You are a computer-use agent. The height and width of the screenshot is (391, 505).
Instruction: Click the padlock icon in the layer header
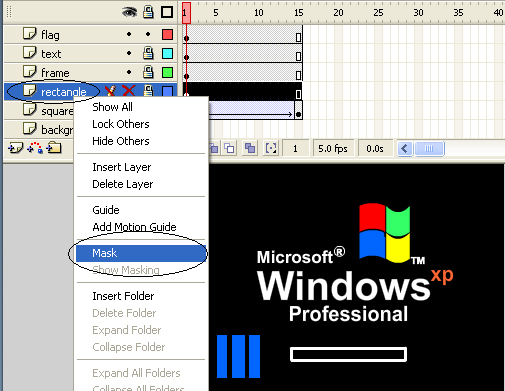tap(148, 12)
